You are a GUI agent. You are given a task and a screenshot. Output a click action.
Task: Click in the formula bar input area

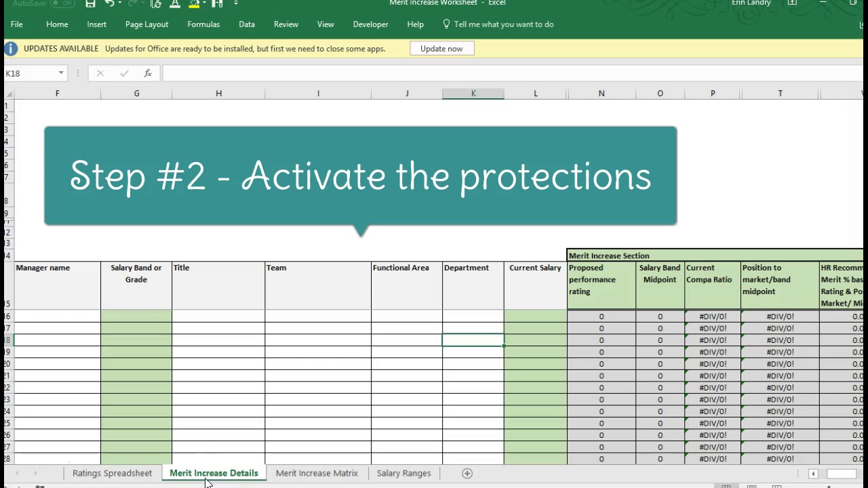[x=514, y=73]
